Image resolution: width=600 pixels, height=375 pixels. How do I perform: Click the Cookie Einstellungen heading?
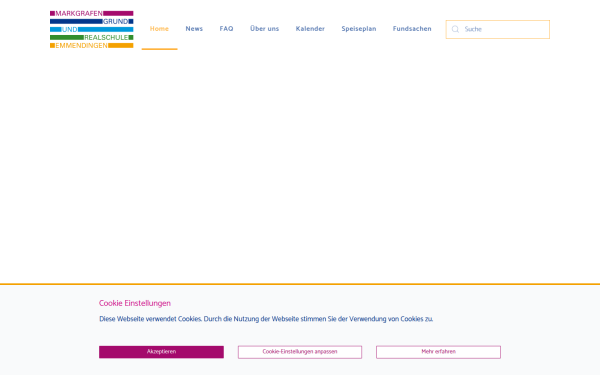pyautogui.click(x=135, y=303)
